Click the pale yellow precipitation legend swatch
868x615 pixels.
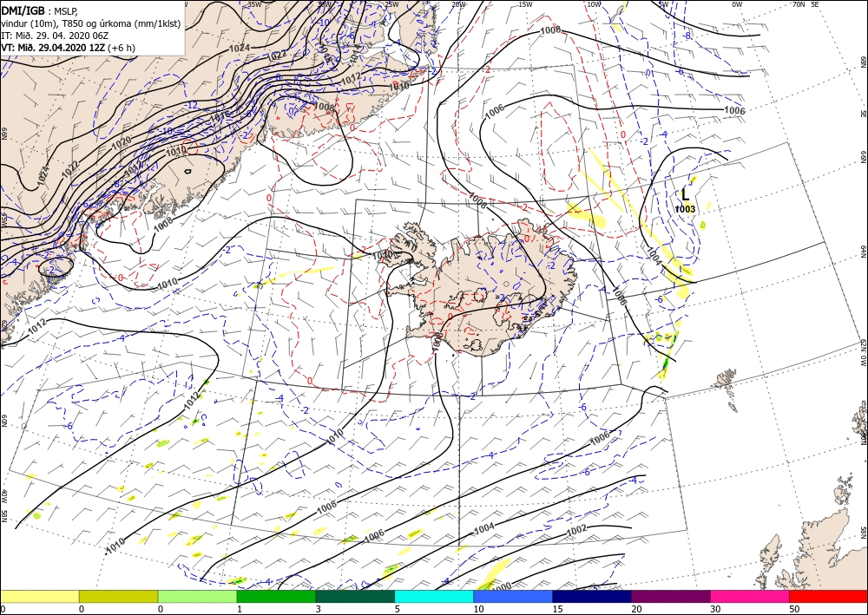39,596
